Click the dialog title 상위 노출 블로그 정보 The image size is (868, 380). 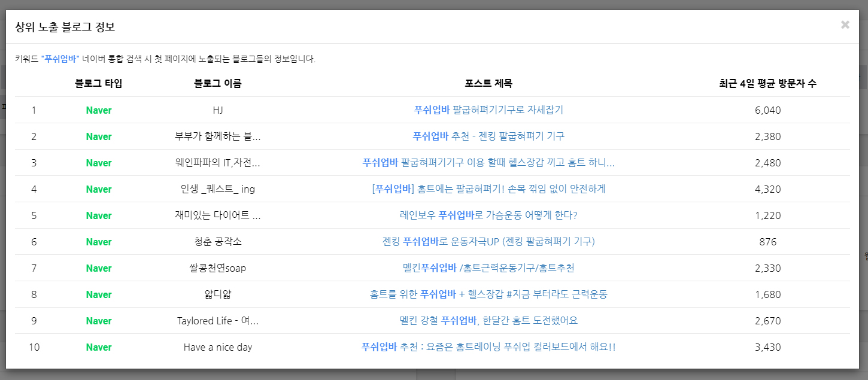tap(65, 27)
